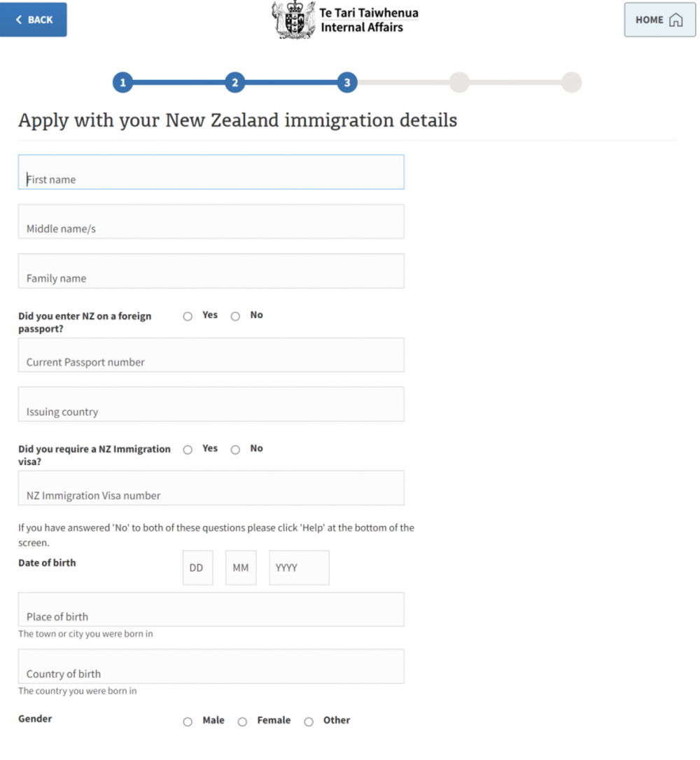Open the Country of birth field

pos(211,666)
